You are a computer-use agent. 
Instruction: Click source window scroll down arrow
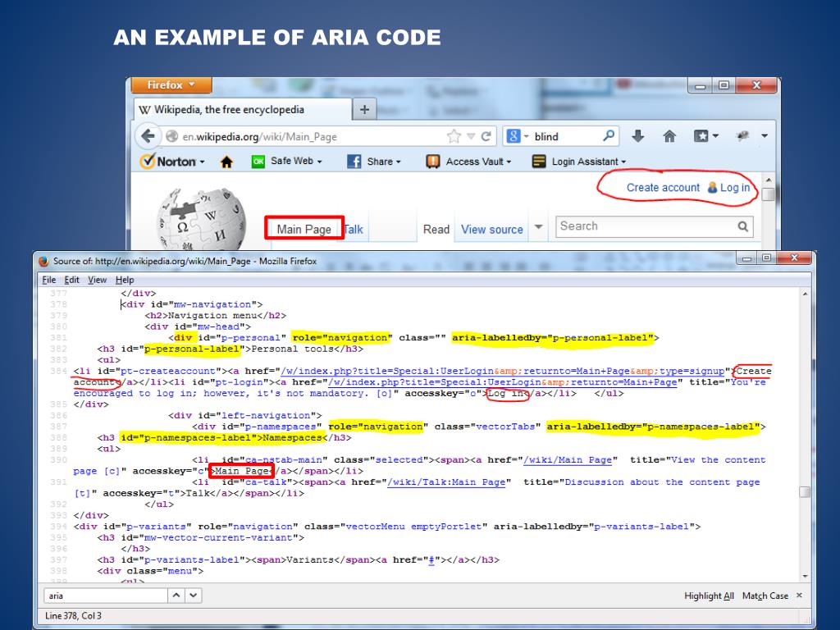pos(805,577)
